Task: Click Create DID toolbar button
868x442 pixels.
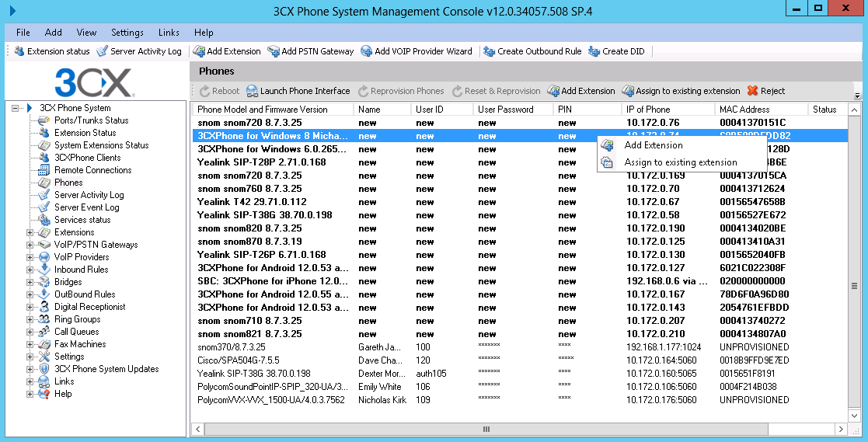Action: (x=616, y=51)
